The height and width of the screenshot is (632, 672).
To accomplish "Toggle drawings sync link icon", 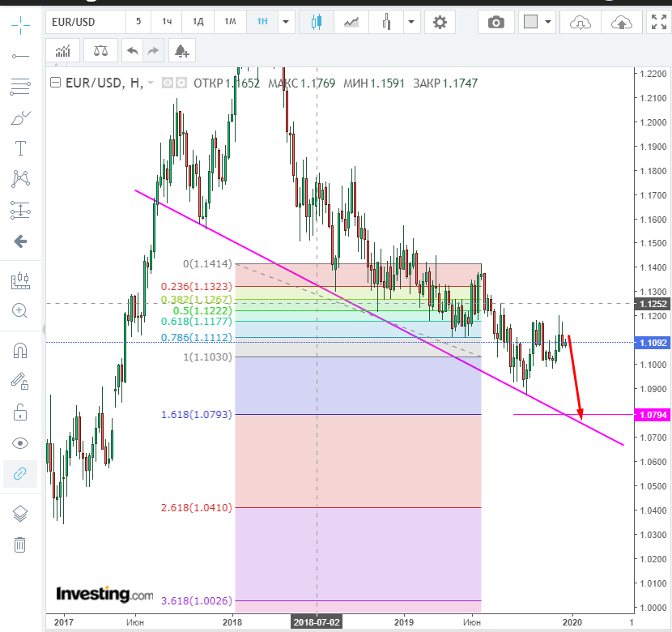I will coord(20,474).
